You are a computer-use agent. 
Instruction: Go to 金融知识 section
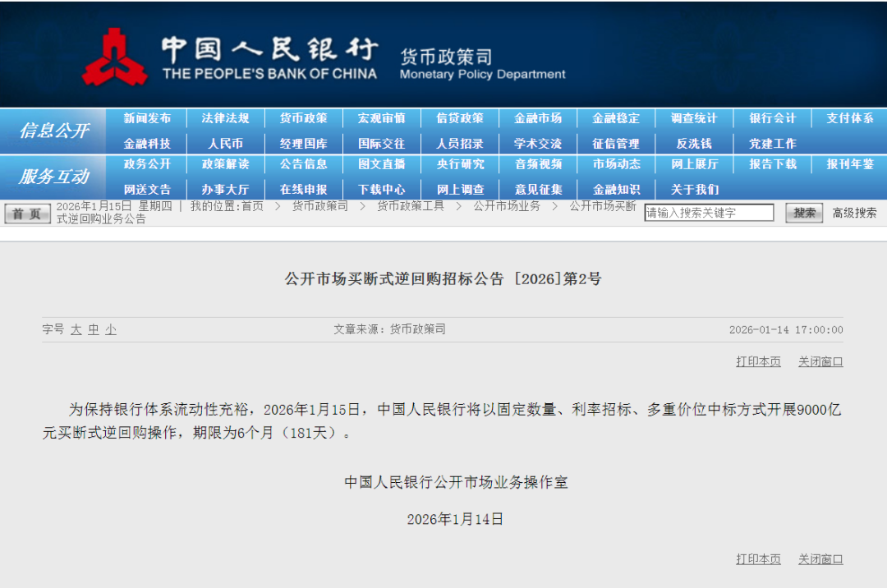pos(615,190)
